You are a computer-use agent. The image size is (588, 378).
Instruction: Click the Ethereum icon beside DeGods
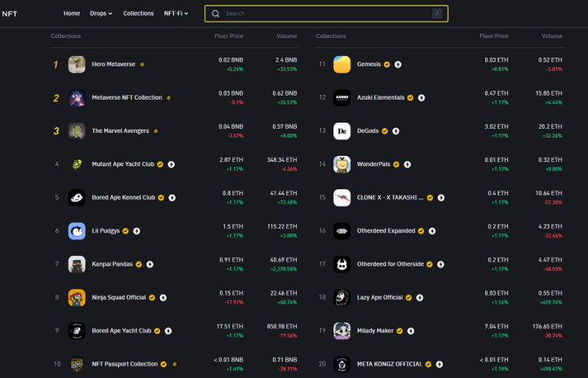(396, 131)
